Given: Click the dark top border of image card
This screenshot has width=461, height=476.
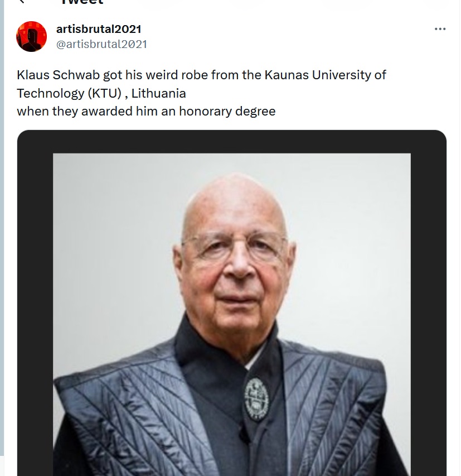Looking at the screenshot, I should point(232,142).
